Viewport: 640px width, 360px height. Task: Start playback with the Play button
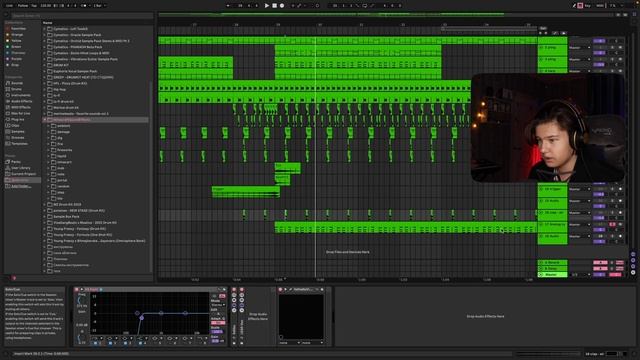[267, 6]
